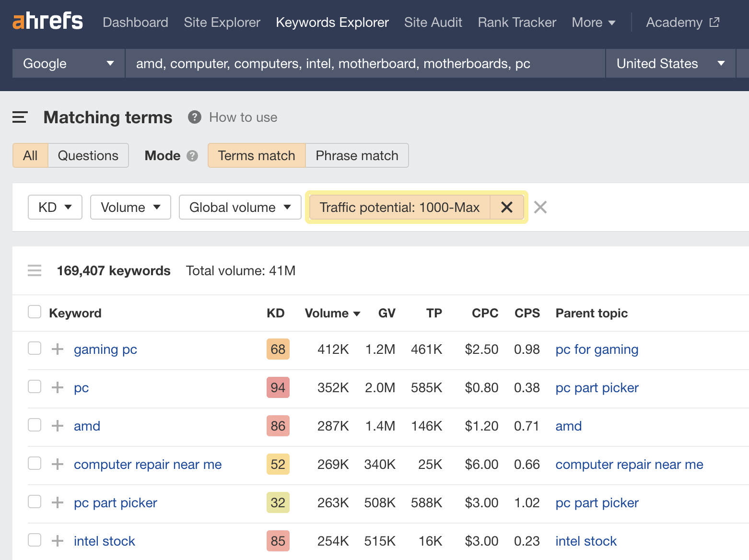The width and height of the screenshot is (749, 560).
Task: Select all keywords with the header checkbox
Action: pos(34,312)
